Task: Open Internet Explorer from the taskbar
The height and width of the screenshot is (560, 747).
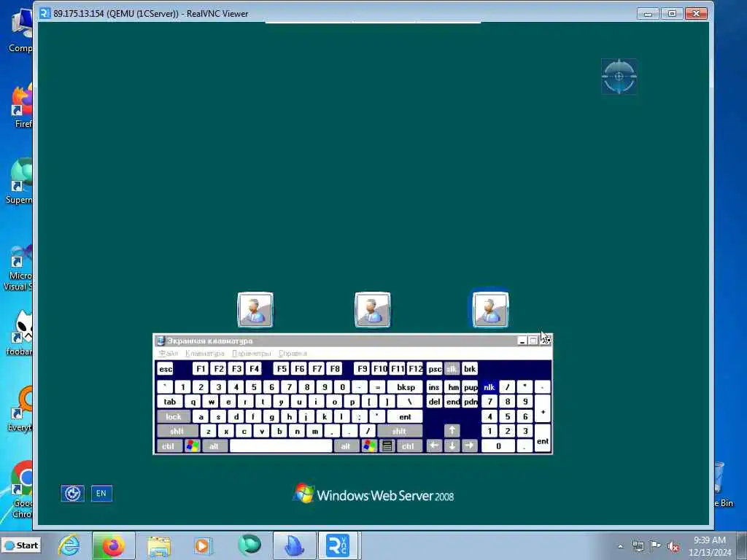Action: click(69, 545)
